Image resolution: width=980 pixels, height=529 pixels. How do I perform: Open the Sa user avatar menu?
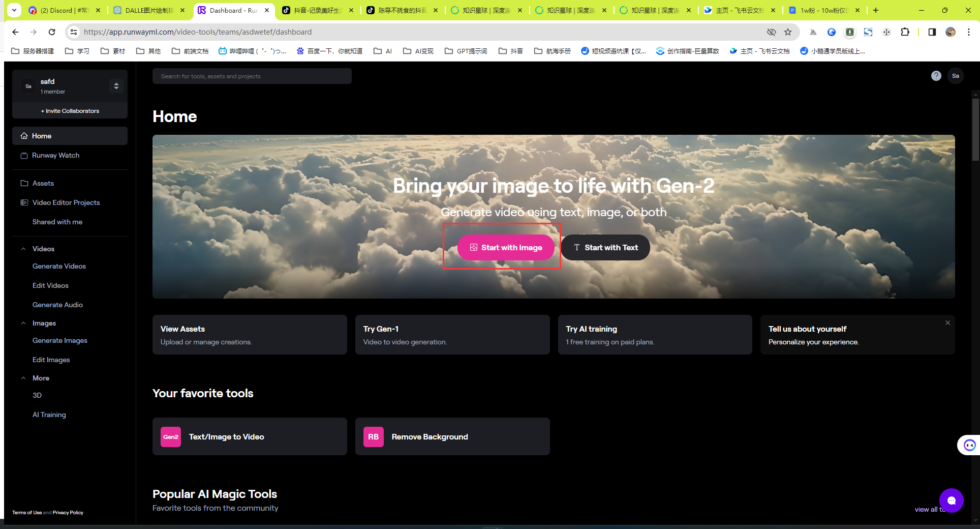point(956,76)
